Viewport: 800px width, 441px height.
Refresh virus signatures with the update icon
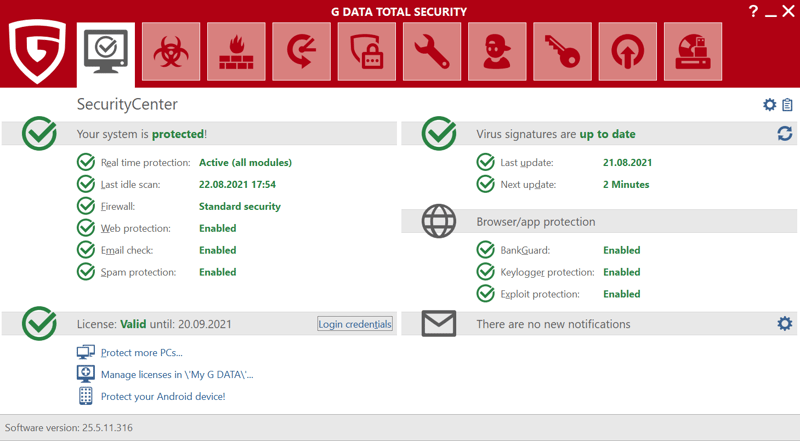click(785, 134)
